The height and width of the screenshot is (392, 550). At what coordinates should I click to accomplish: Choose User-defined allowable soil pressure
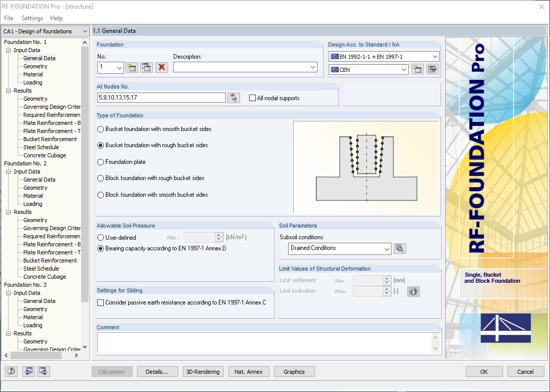point(101,238)
